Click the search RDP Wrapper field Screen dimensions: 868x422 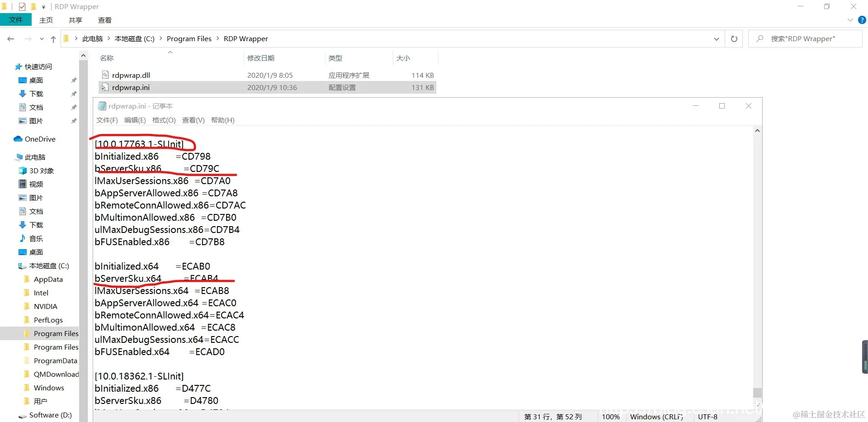pyautogui.click(x=806, y=39)
